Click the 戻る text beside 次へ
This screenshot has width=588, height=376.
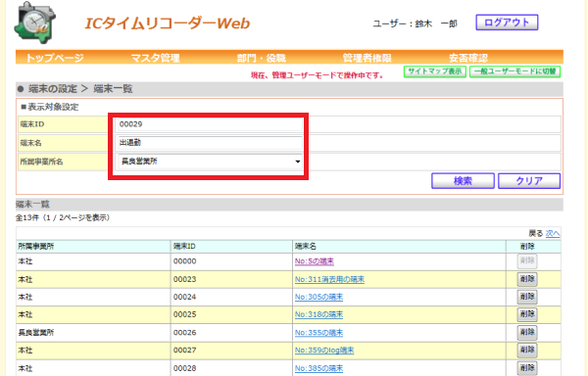click(535, 234)
